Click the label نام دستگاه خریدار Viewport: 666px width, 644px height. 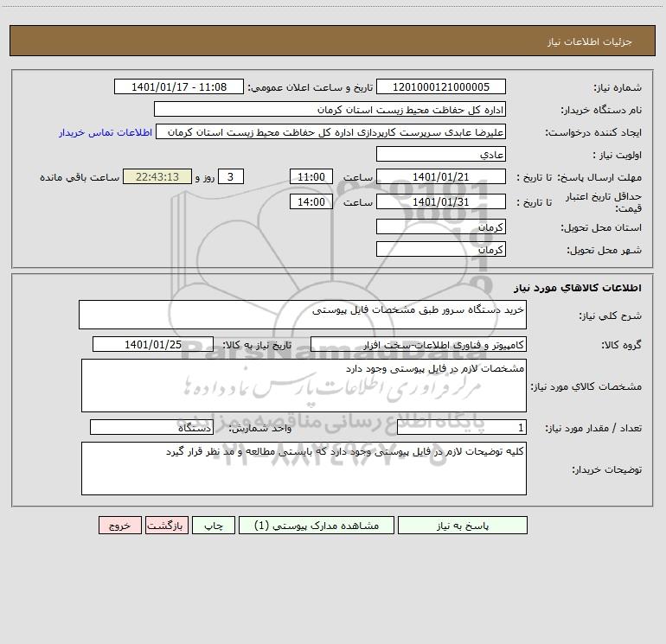(601, 111)
